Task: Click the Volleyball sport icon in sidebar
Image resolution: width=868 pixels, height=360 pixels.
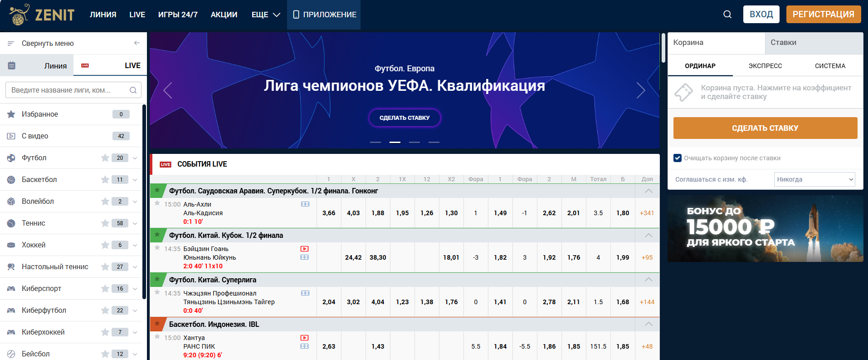Action: [x=11, y=202]
